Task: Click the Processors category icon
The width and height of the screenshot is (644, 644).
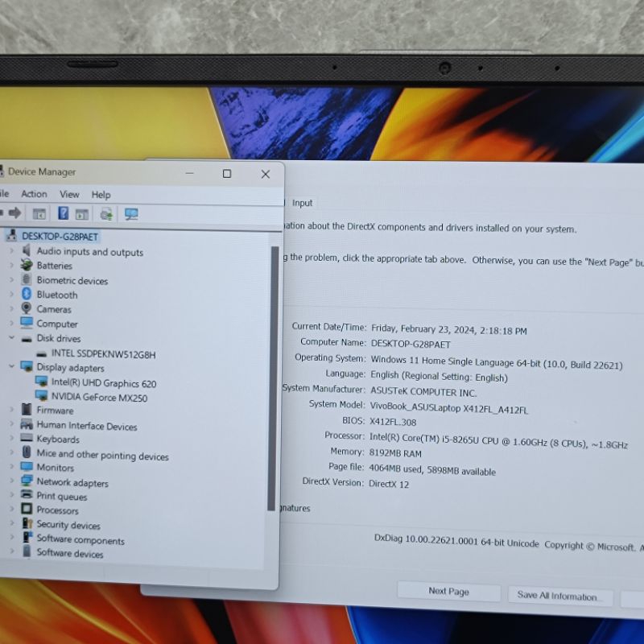Action: pyautogui.click(x=27, y=509)
